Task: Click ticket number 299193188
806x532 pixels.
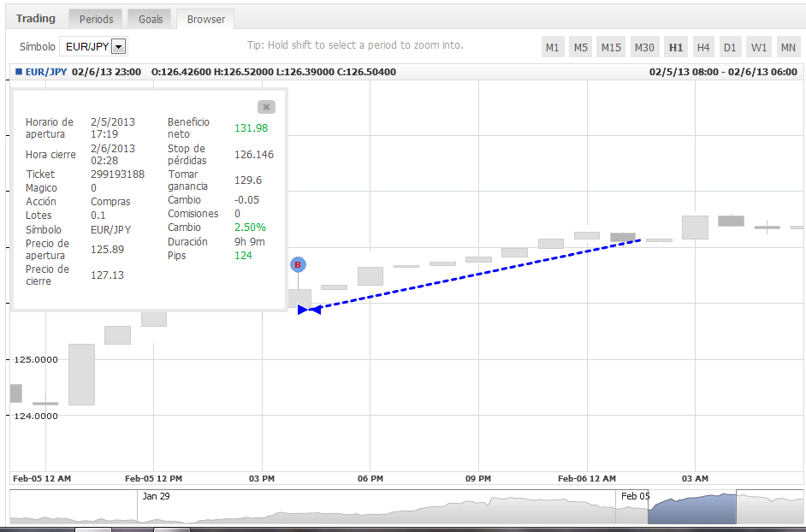Action: [x=118, y=174]
